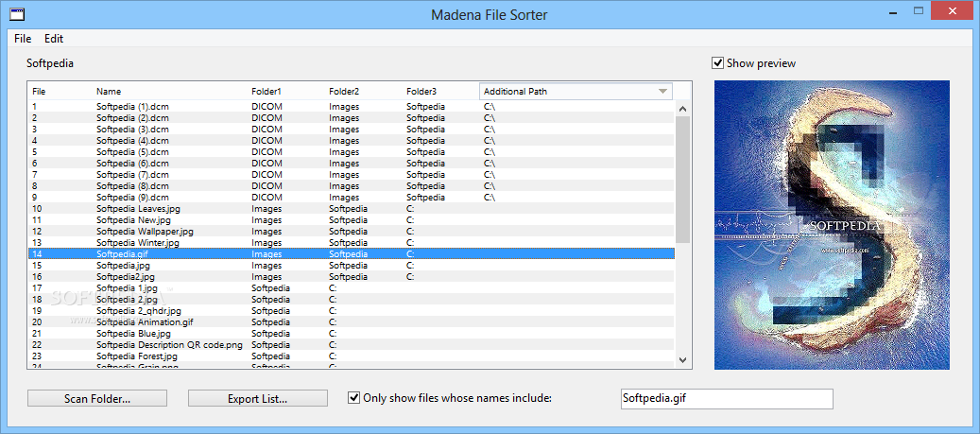Click the C:\ path cell in row 9
The image size is (980, 434).
pyautogui.click(x=490, y=197)
